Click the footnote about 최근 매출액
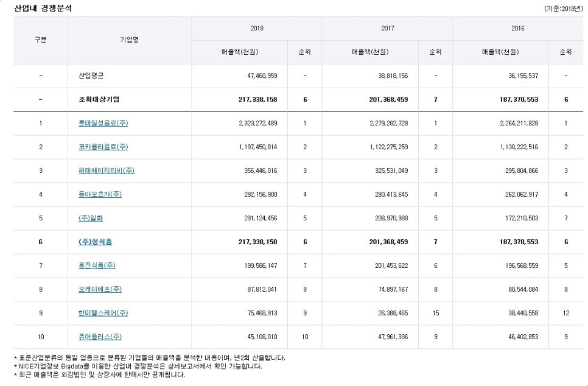 99,374
